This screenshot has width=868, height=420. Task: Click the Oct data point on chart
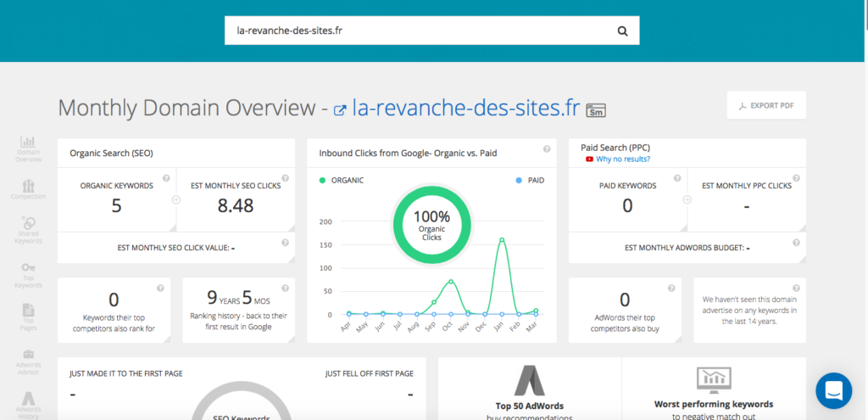pyautogui.click(x=451, y=282)
